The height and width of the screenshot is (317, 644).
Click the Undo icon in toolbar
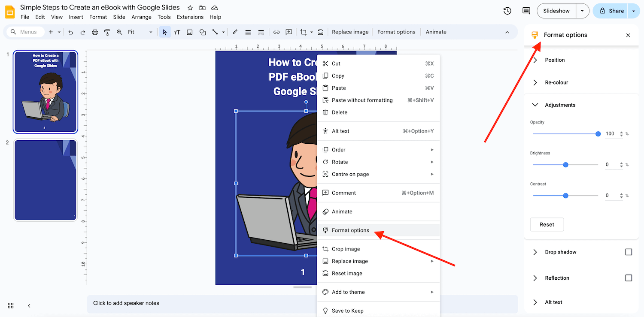(x=71, y=32)
